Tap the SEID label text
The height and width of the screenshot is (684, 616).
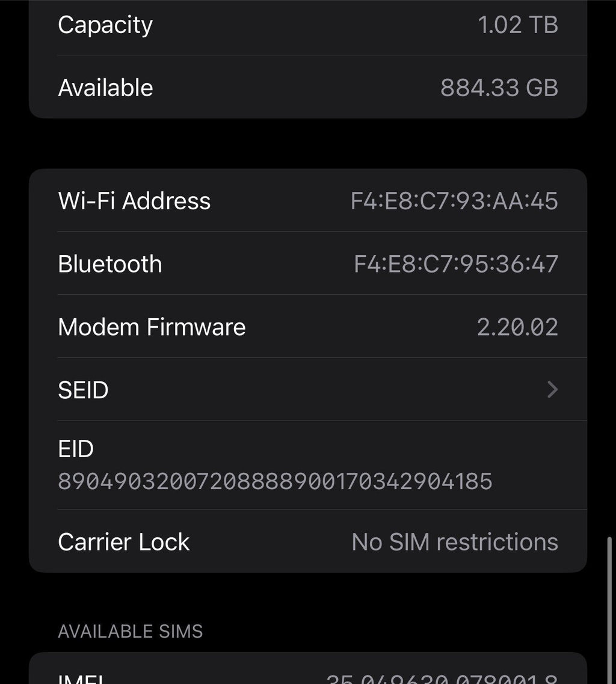(83, 390)
